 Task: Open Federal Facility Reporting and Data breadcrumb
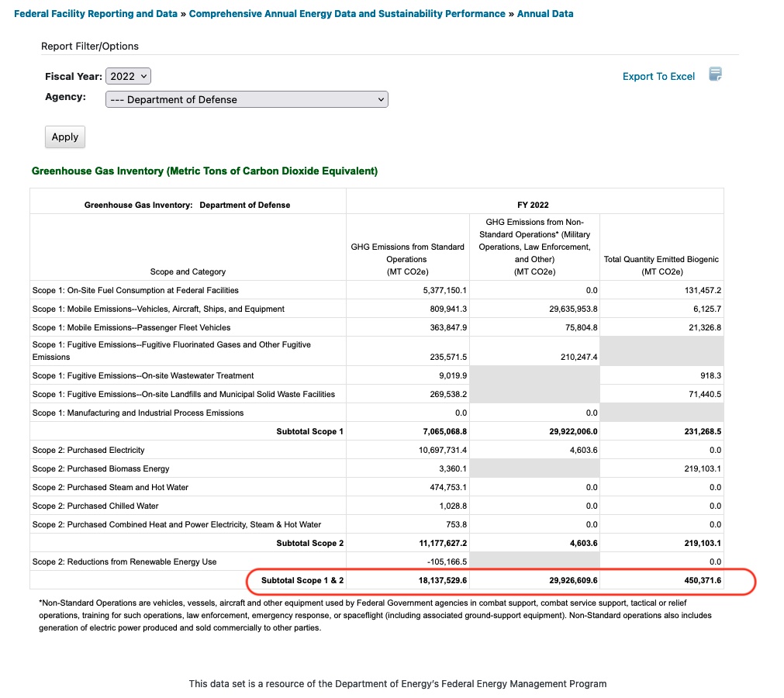(95, 14)
